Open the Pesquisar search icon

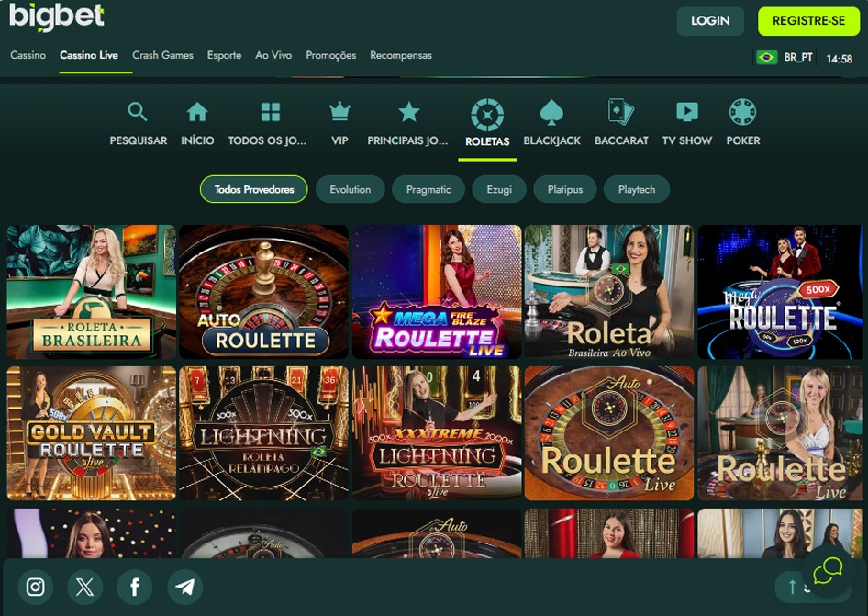(138, 122)
